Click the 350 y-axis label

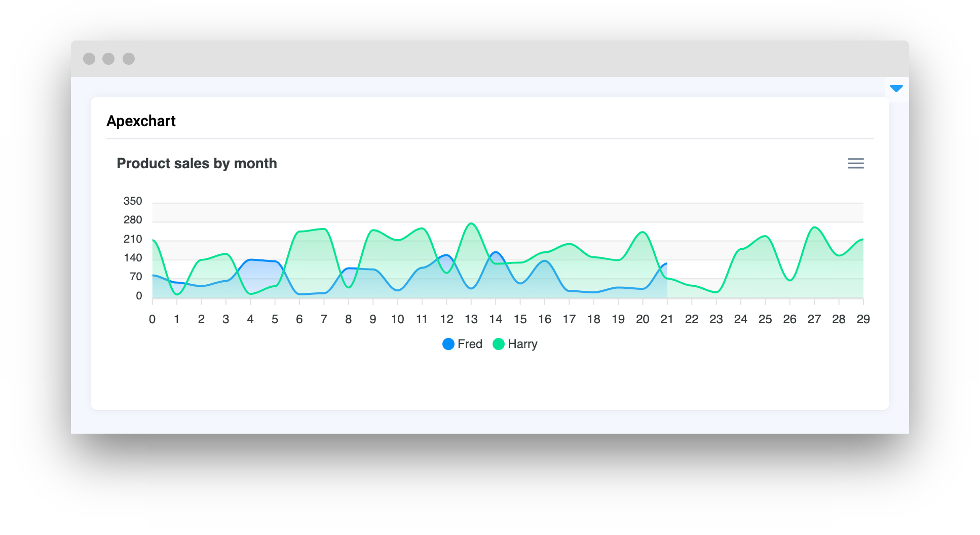pos(133,201)
